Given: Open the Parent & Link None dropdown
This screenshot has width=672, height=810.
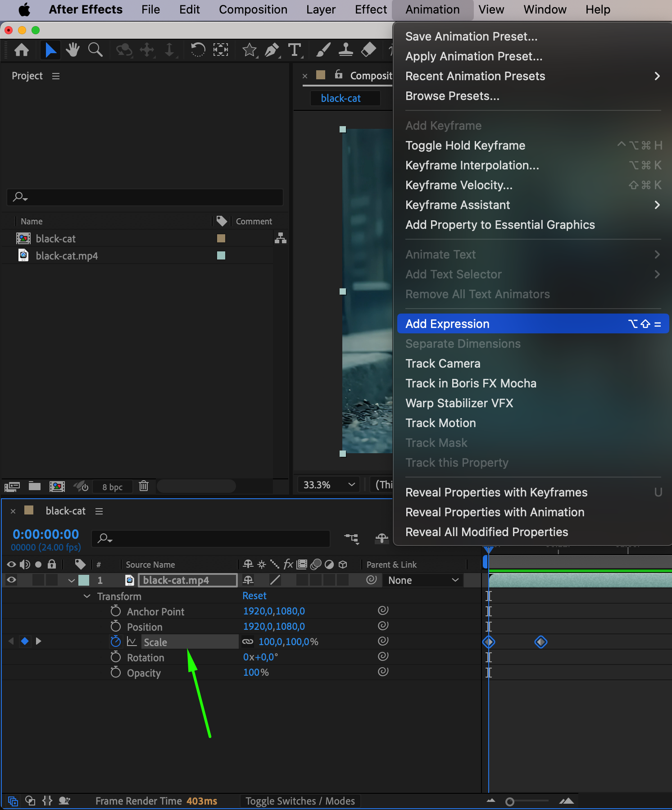Looking at the screenshot, I should point(423,580).
